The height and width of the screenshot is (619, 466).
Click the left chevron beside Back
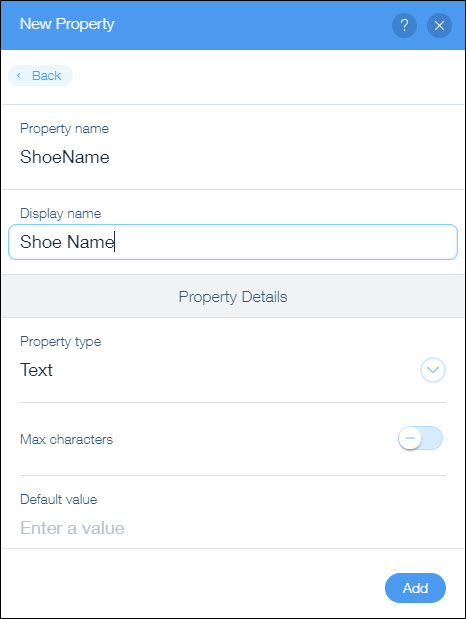19,75
